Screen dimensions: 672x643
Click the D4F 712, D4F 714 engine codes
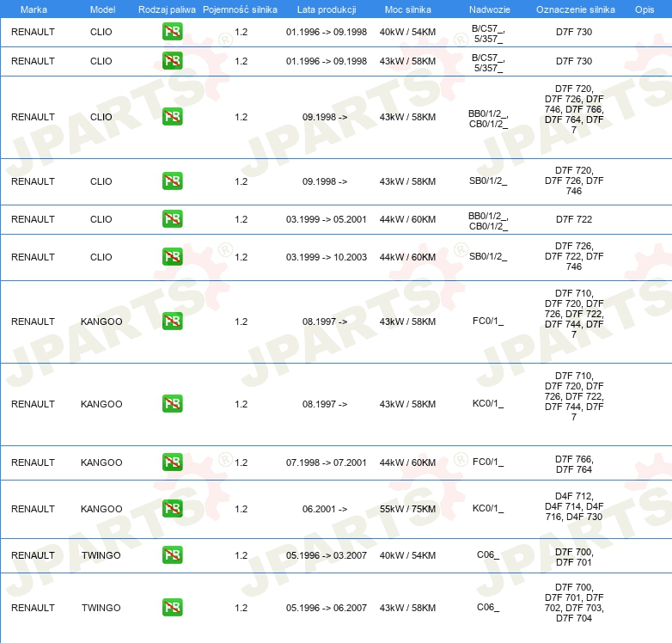(574, 506)
